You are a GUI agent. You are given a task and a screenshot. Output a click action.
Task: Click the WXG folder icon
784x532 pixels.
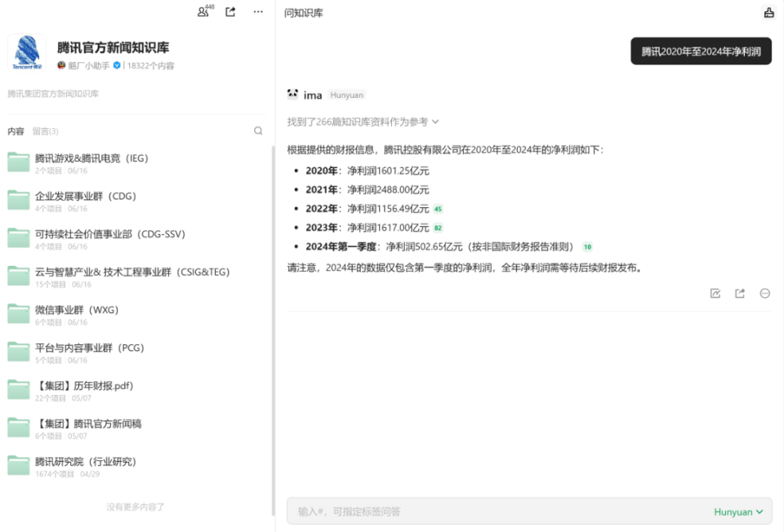(19, 313)
